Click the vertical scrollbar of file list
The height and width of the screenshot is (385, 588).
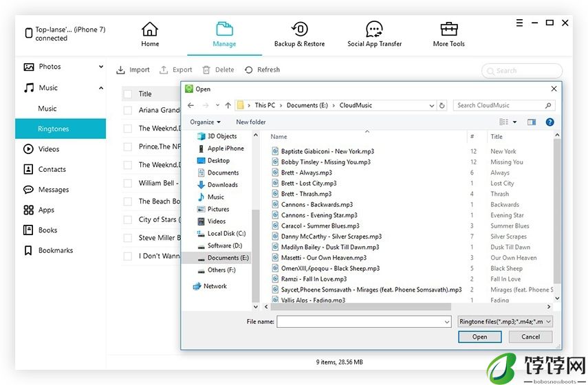point(557,210)
